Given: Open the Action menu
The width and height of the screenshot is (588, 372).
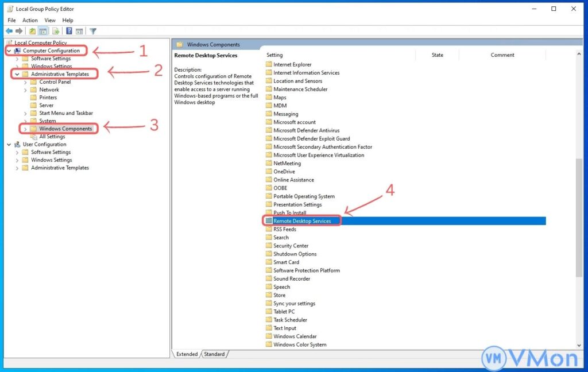Looking at the screenshot, I should click(x=30, y=20).
